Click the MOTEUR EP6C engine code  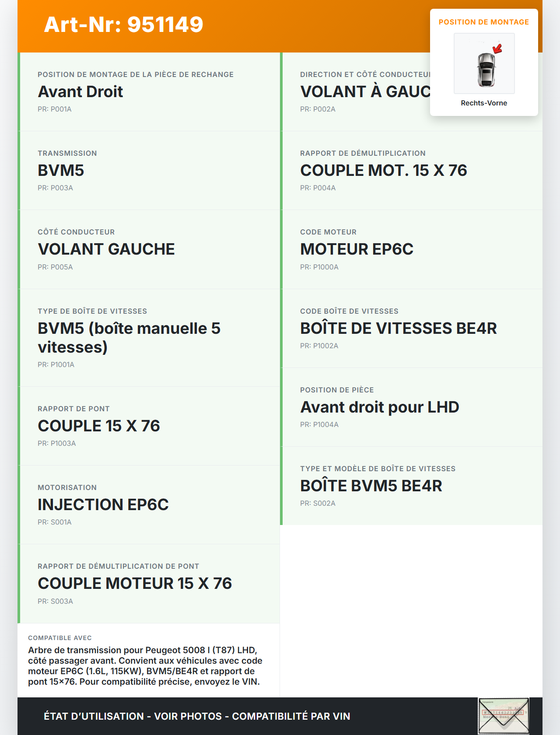357,249
